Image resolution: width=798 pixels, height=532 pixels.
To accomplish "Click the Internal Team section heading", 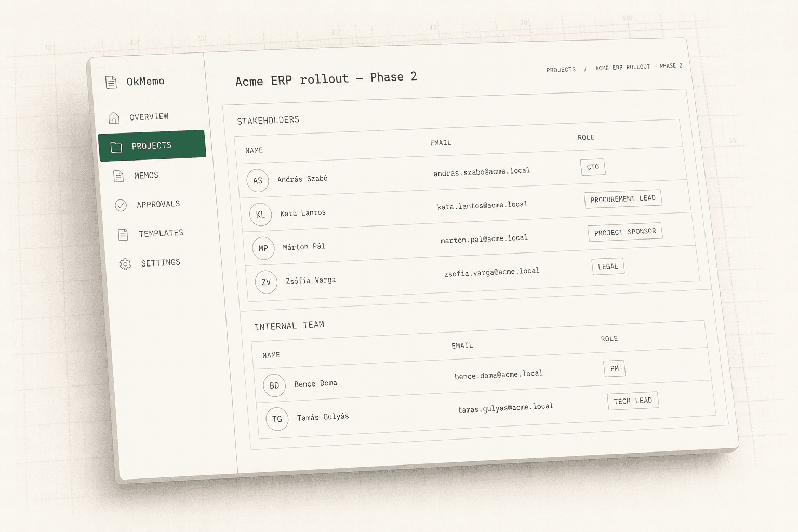I will coord(289,326).
